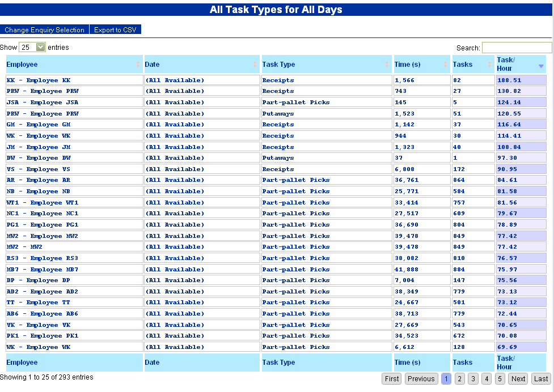Export the table to CSV
Viewport: 554px width, 392px height.
pyautogui.click(x=115, y=29)
